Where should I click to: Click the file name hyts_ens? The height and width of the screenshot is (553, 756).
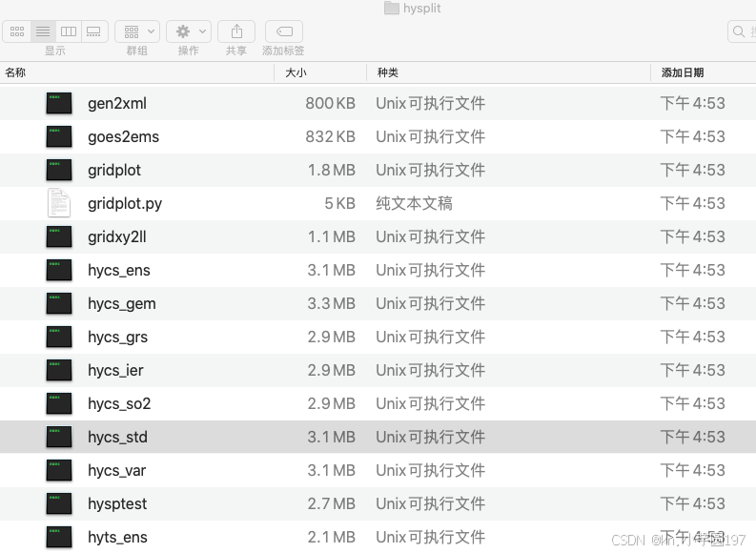[x=117, y=537]
